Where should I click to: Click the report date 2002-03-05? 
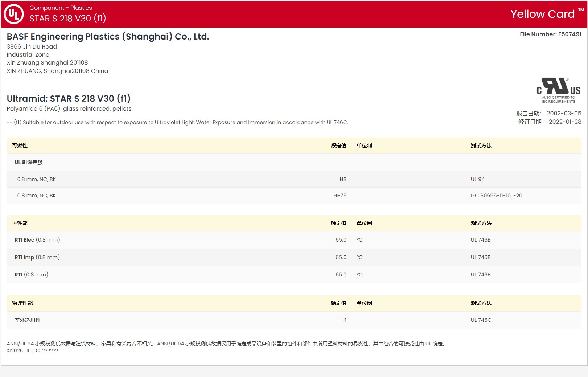click(x=564, y=113)
